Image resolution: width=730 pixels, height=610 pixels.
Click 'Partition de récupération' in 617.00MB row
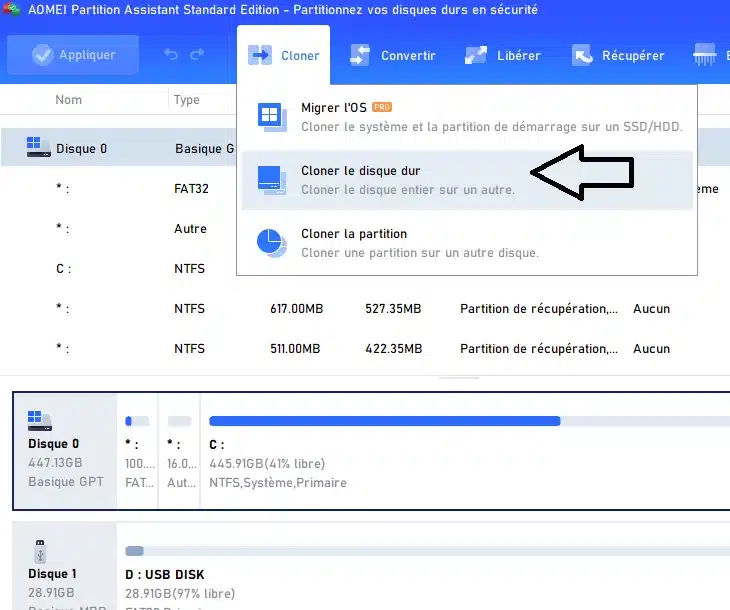coord(539,309)
